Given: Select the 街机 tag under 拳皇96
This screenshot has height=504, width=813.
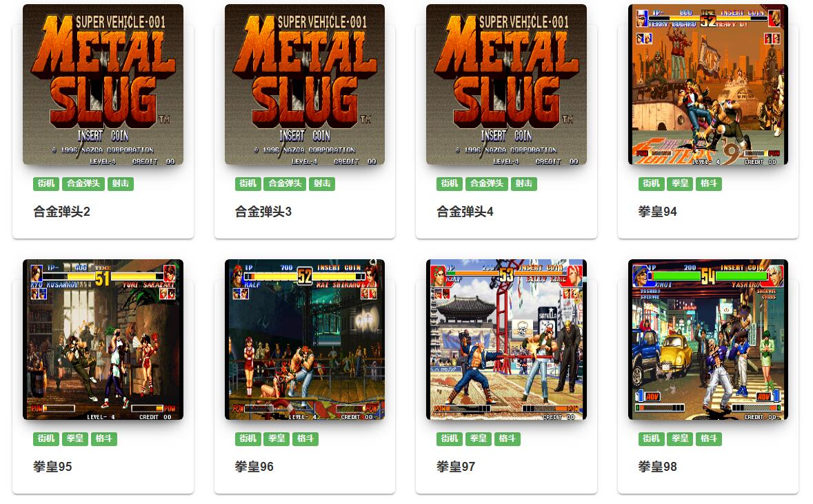Looking at the screenshot, I should [248, 439].
